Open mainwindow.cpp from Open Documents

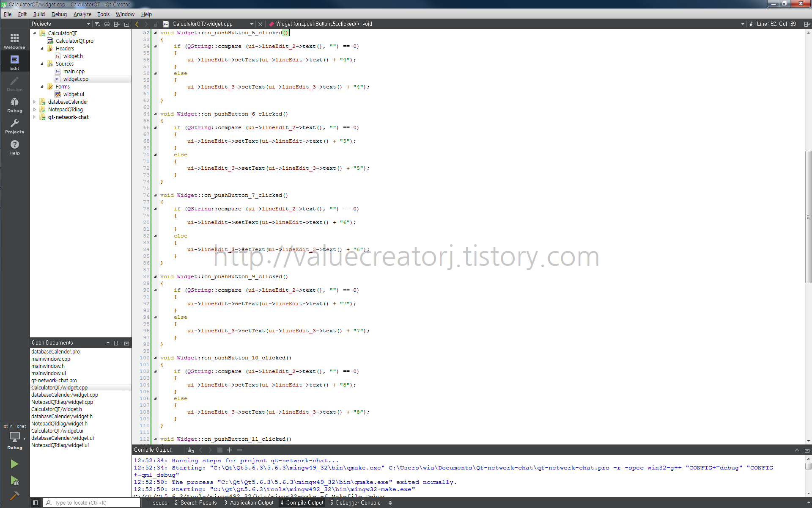click(x=51, y=359)
